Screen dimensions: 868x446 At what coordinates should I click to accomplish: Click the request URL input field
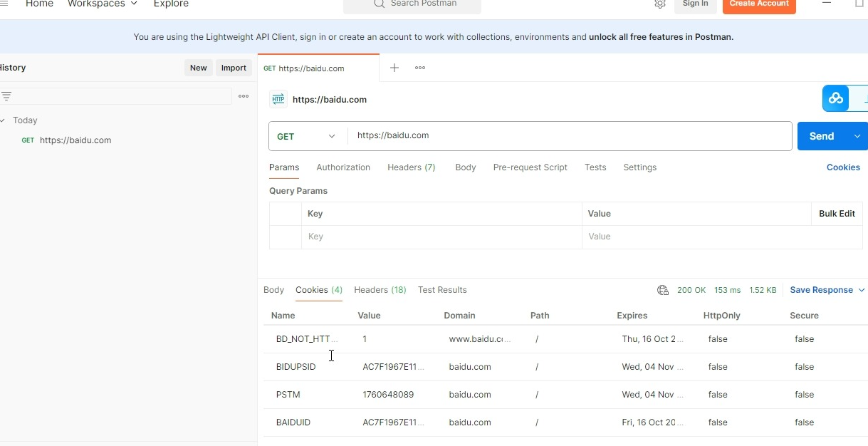pyautogui.click(x=570, y=136)
